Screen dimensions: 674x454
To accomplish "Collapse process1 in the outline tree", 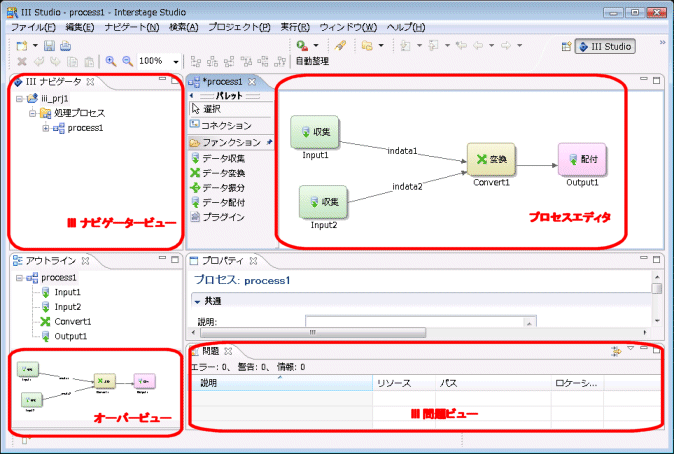I will 19,278.
